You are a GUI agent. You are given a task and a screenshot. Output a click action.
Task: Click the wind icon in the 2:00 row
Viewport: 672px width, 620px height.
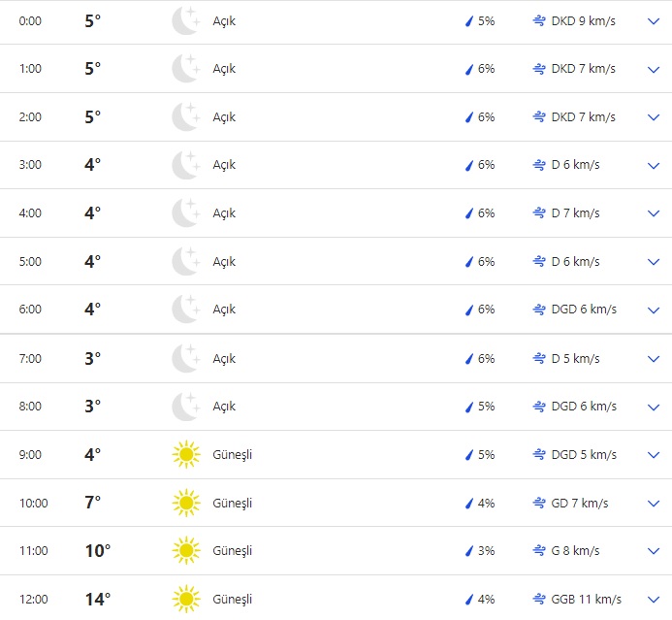pyautogui.click(x=539, y=116)
